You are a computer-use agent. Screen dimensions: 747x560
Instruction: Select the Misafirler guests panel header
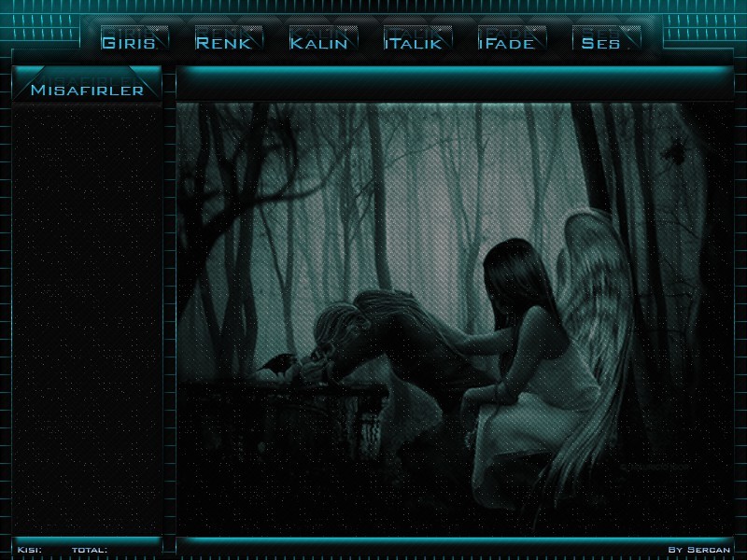(x=87, y=84)
